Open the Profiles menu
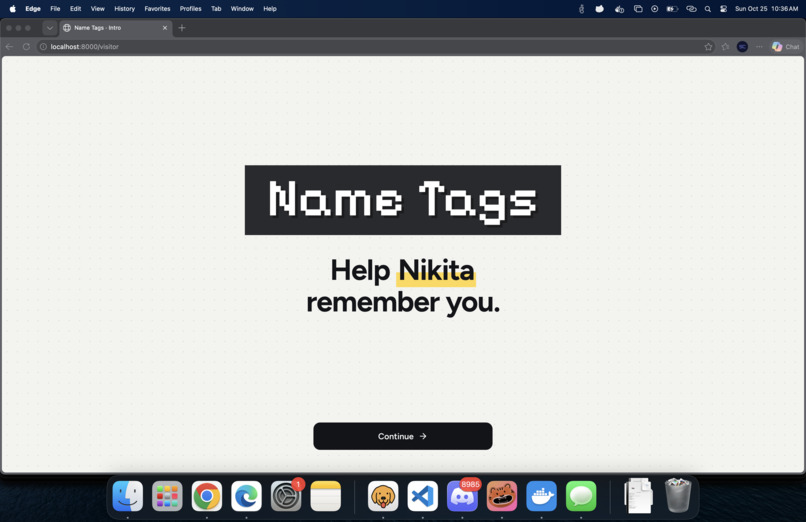Viewport: 806px width, 522px height. [x=191, y=9]
